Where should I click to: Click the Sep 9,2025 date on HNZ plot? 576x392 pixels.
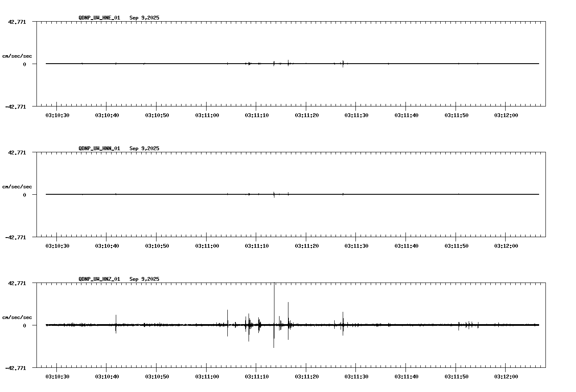coord(144,279)
